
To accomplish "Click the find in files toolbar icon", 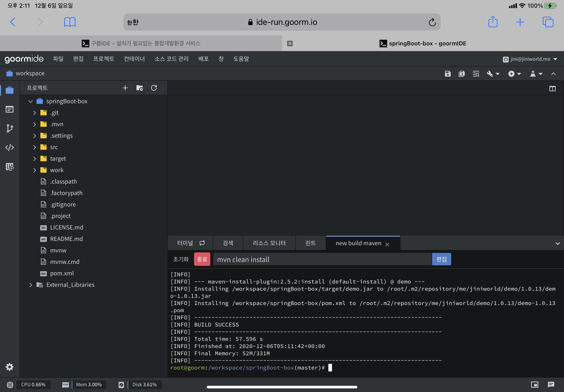I will (476, 74).
